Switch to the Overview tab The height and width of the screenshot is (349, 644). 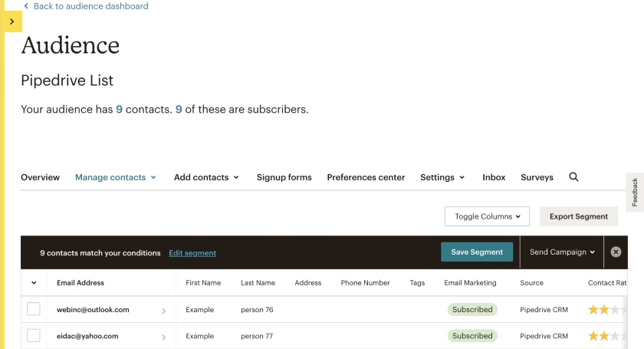point(40,177)
